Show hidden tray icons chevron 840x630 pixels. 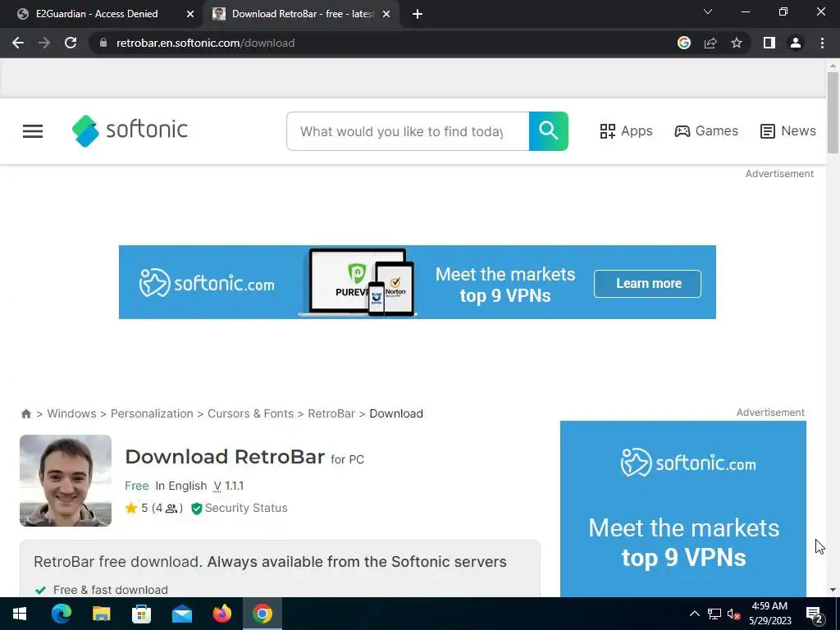click(x=694, y=614)
